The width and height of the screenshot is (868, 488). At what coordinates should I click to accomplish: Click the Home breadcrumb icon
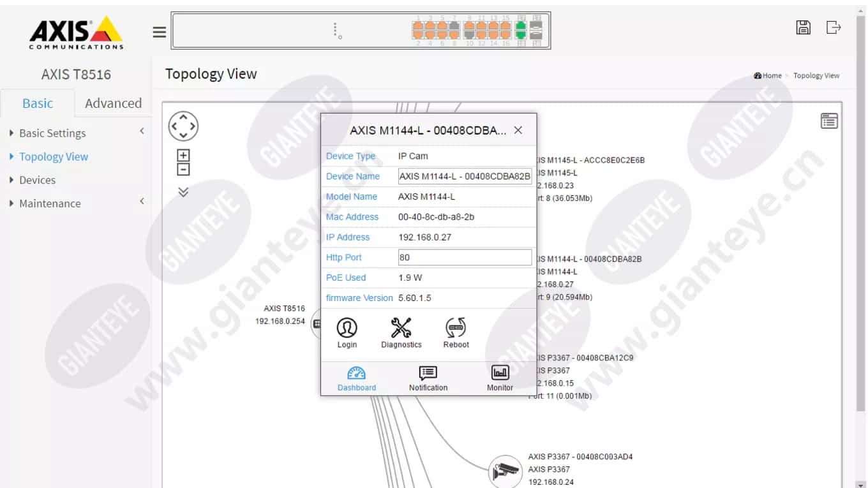[x=758, y=75]
